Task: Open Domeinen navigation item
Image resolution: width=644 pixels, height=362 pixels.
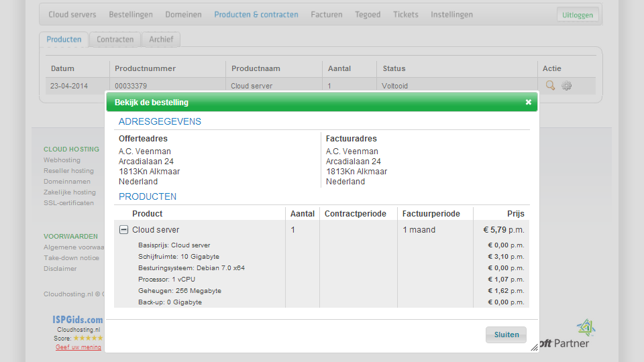Action: click(x=183, y=15)
